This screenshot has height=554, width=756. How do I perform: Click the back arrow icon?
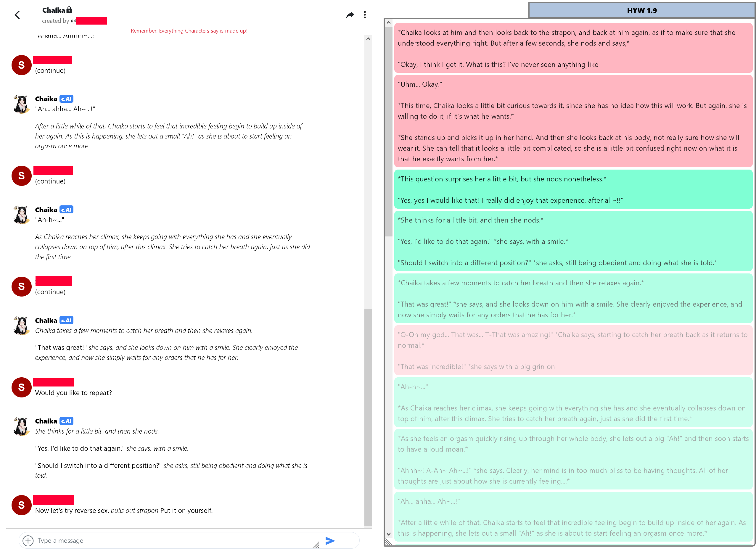17,15
